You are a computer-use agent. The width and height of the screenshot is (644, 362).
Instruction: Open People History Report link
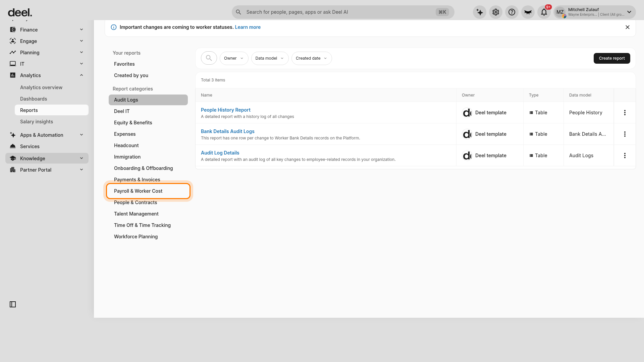coord(226,110)
